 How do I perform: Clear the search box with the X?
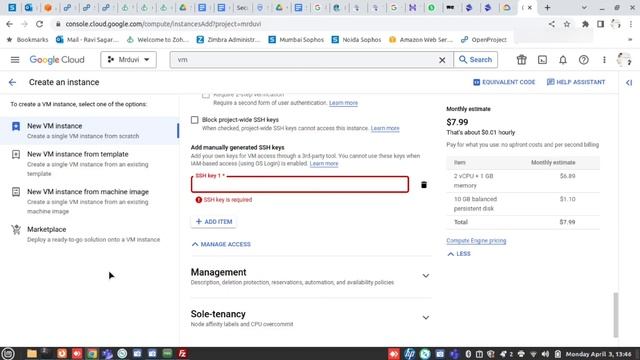tap(442, 60)
